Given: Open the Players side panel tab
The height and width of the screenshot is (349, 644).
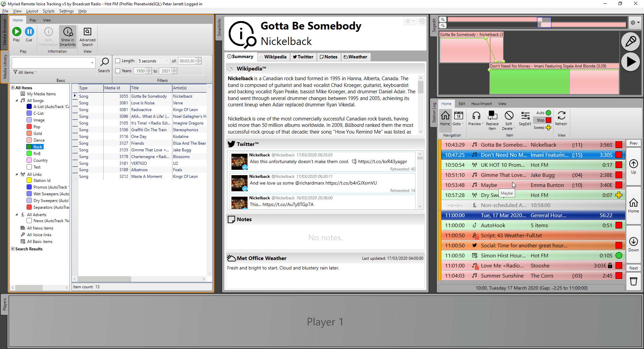Looking at the screenshot, I should 4,304.
